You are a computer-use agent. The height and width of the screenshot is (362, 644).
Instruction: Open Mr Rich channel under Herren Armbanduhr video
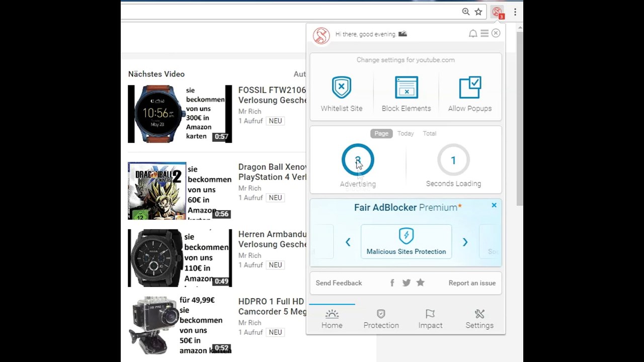[250, 255]
